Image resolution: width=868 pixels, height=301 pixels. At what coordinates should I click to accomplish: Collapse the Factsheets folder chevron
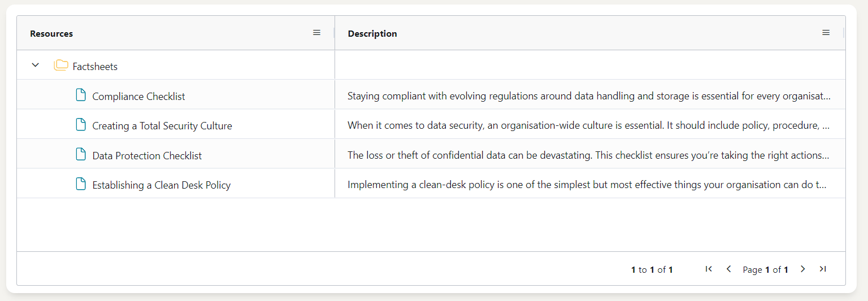tap(36, 66)
